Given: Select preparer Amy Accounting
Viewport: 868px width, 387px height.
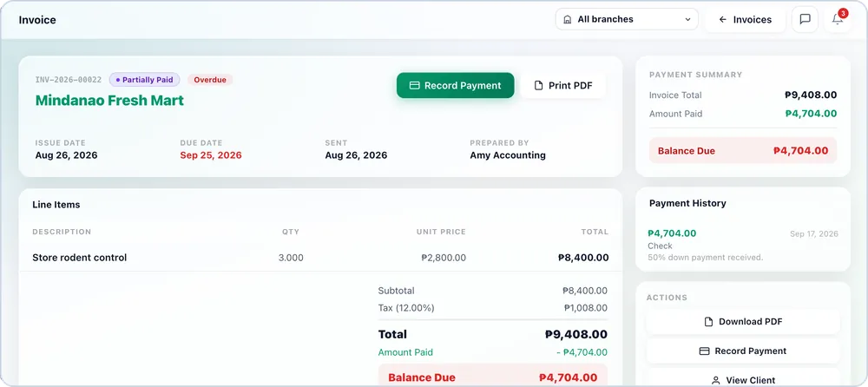Looking at the screenshot, I should coord(508,155).
